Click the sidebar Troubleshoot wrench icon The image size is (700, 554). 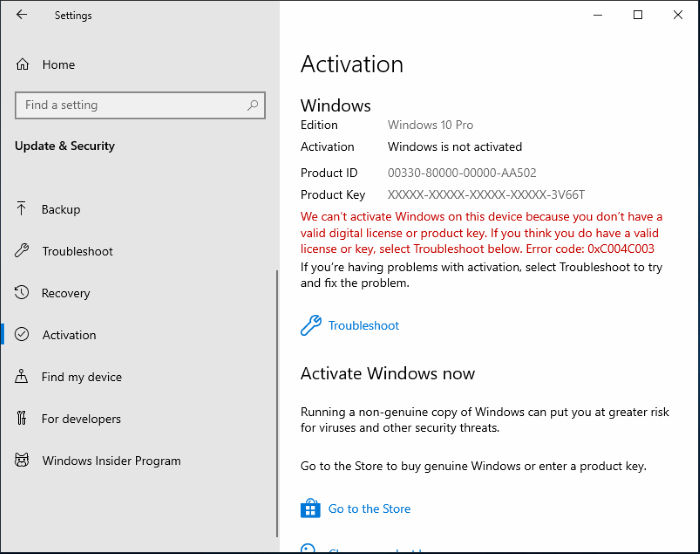(22, 250)
